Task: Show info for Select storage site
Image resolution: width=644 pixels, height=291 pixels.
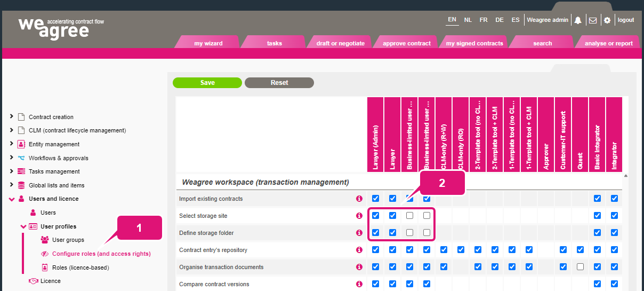Action: coord(359,216)
